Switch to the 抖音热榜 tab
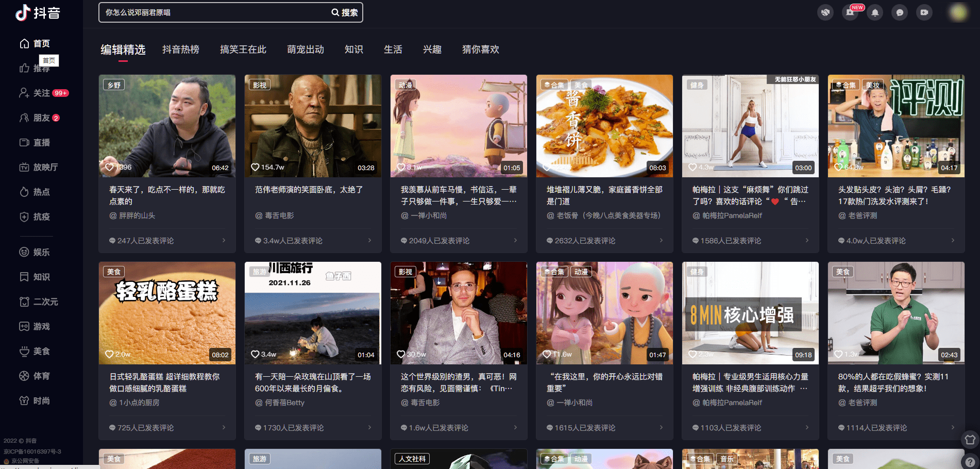This screenshot has height=469, width=980. point(181,49)
